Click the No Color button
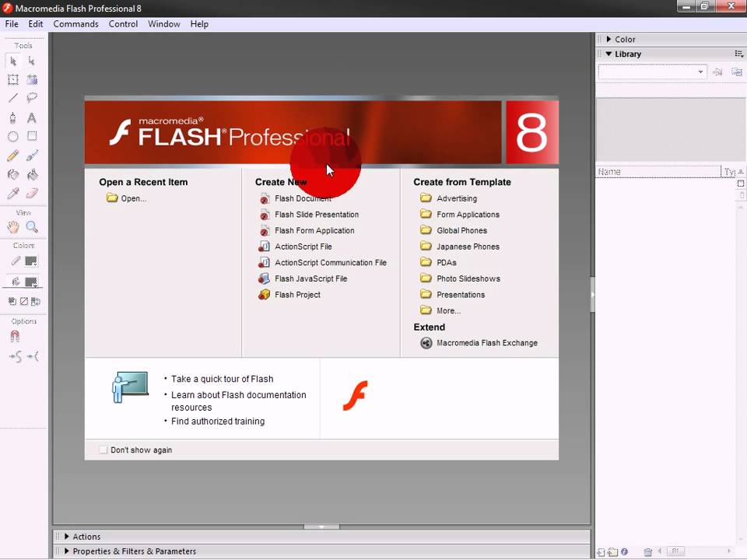The height and width of the screenshot is (560, 747). tap(24, 302)
